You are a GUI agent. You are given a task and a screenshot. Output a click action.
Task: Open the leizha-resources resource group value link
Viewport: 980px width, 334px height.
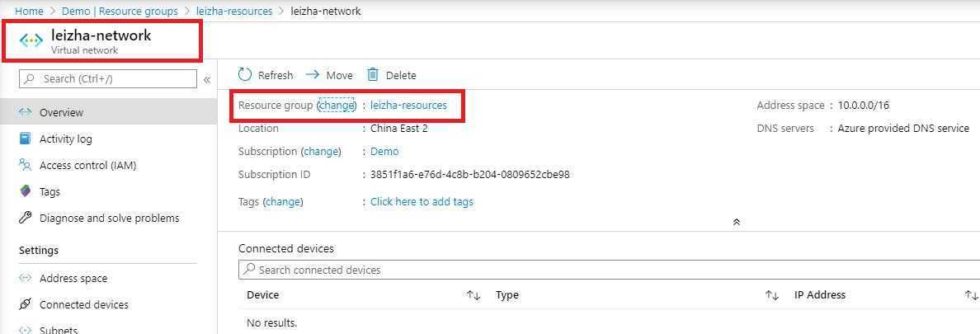click(x=409, y=106)
